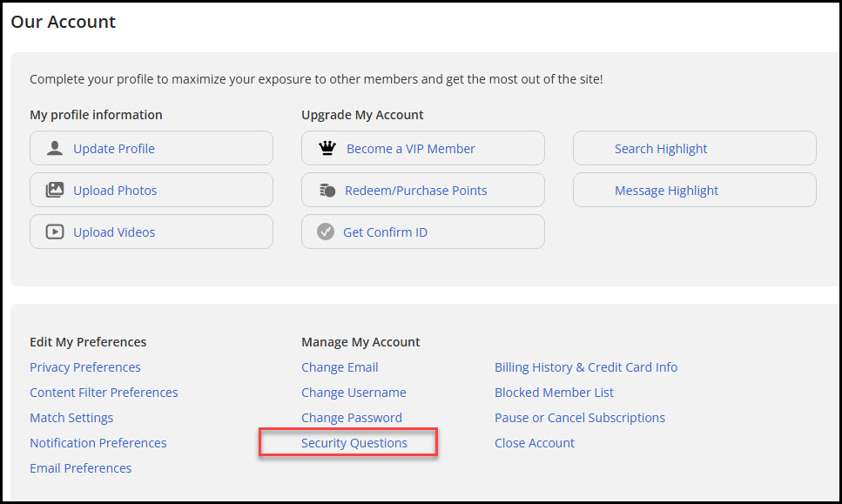Visit Email Preferences link
Image resolution: width=842 pixels, height=504 pixels.
(81, 468)
